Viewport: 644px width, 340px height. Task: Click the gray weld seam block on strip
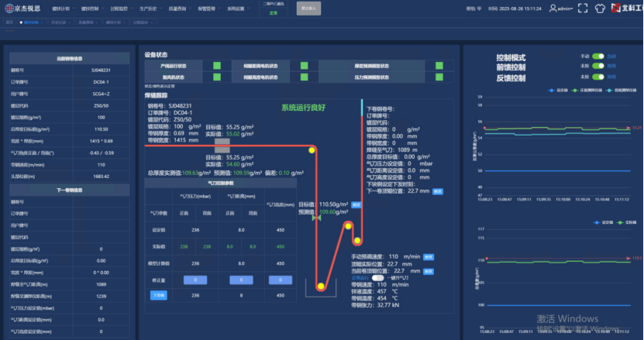[x=222, y=145]
